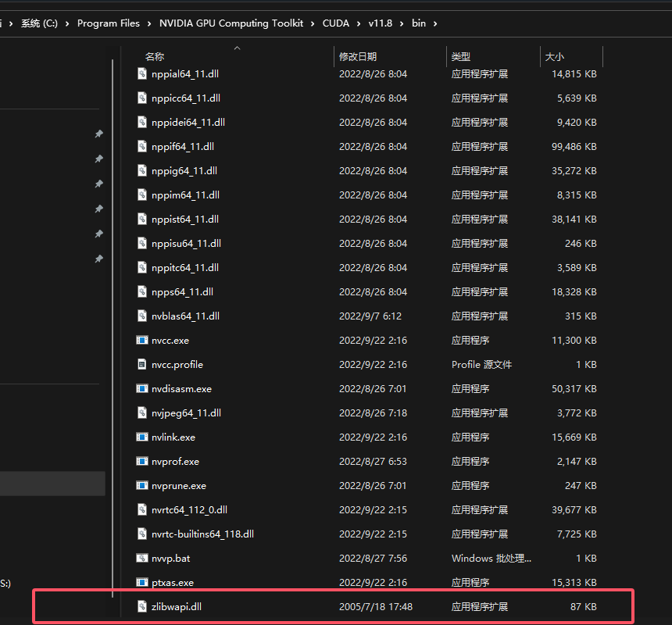The width and height of the screenshot is (672, 625).
Task: Select the nvcc.profile file name
Action: click(x=177, y=365)
